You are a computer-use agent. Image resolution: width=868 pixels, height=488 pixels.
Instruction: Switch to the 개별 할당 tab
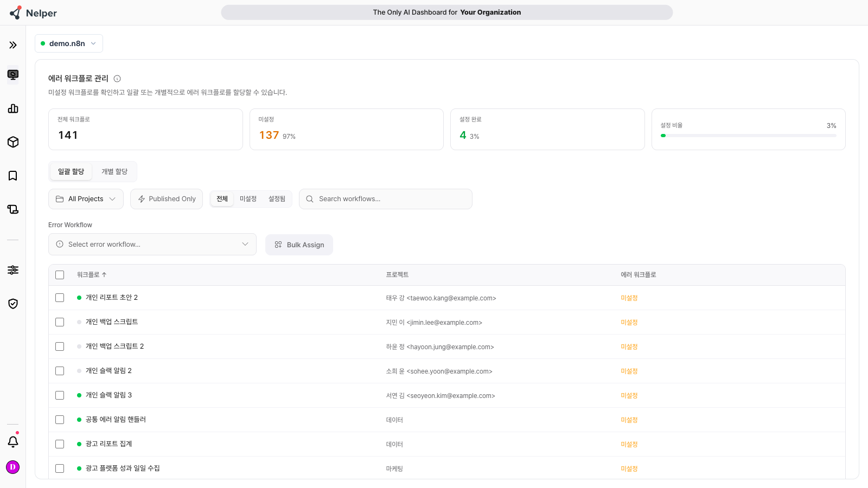point(114,171)
